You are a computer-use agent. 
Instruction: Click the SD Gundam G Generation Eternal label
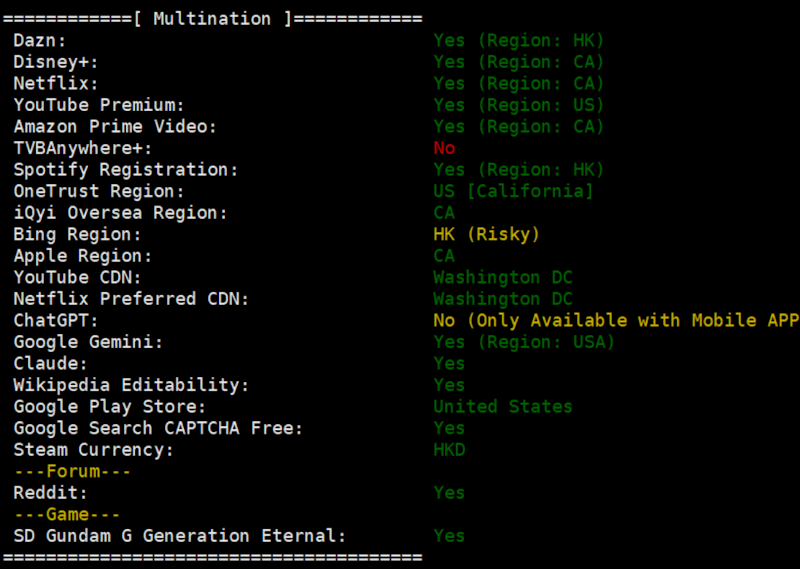pos(180,535)
